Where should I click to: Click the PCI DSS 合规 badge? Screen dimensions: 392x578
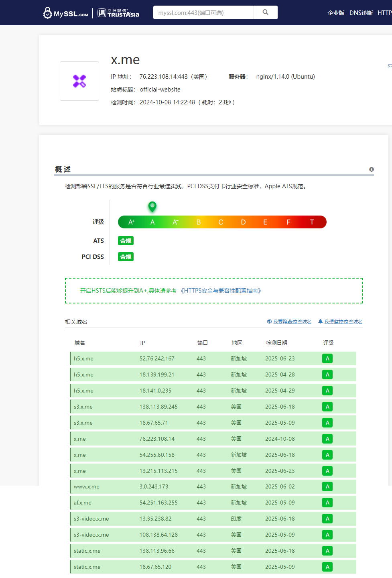[x=126, y=257]
